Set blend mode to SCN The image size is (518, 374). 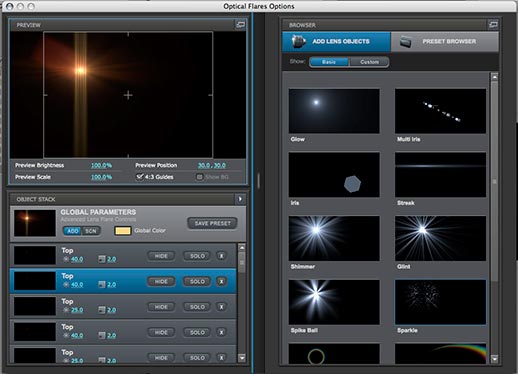pos(91,231)
